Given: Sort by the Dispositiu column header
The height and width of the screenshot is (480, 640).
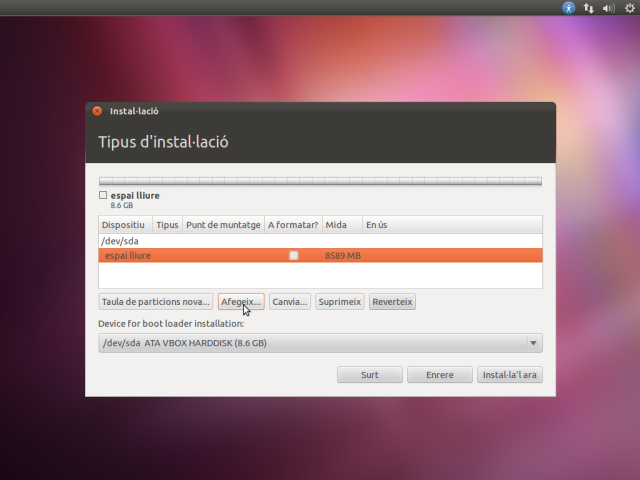Looking at the screenshot, I should point(125,225).
